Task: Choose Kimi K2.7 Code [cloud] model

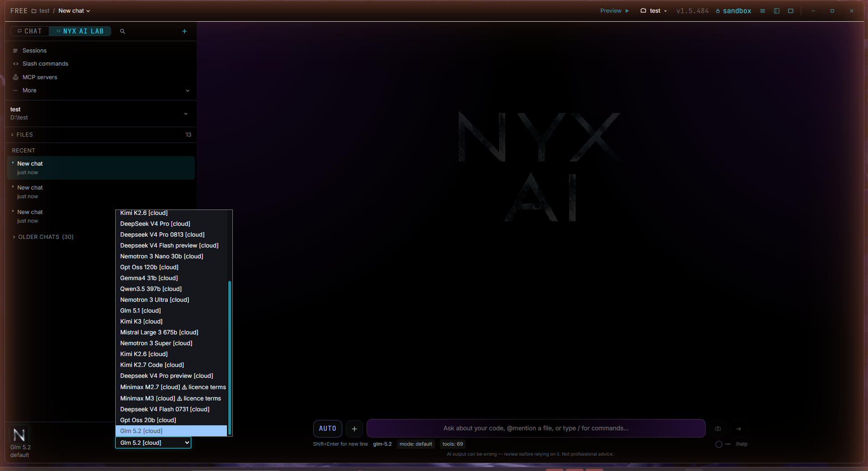Action: [x=171, y=365]
